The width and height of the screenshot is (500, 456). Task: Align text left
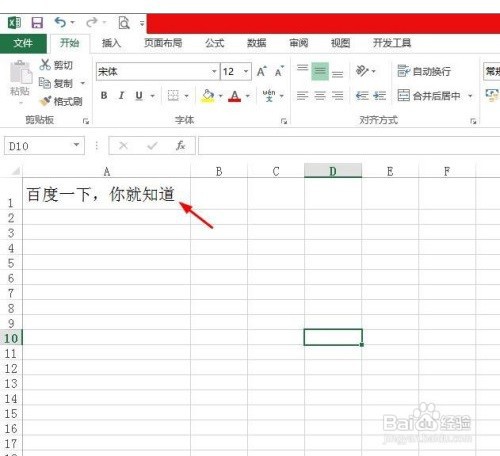pyautogui.click(x=302, y=96)
